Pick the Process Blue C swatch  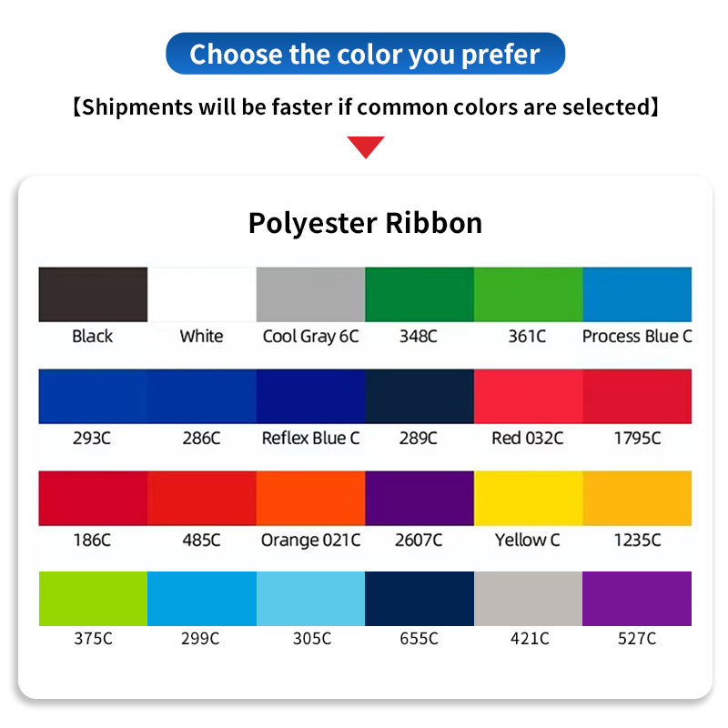tap(638, 294)
